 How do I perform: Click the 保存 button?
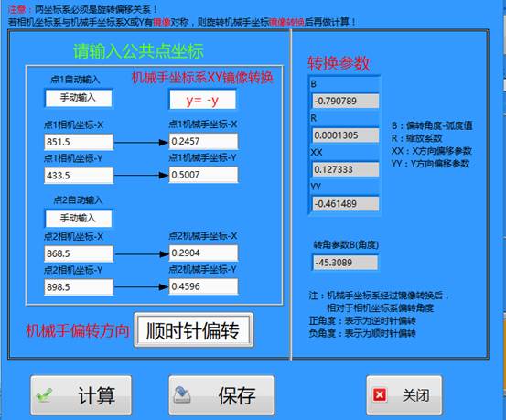point(221,395)
